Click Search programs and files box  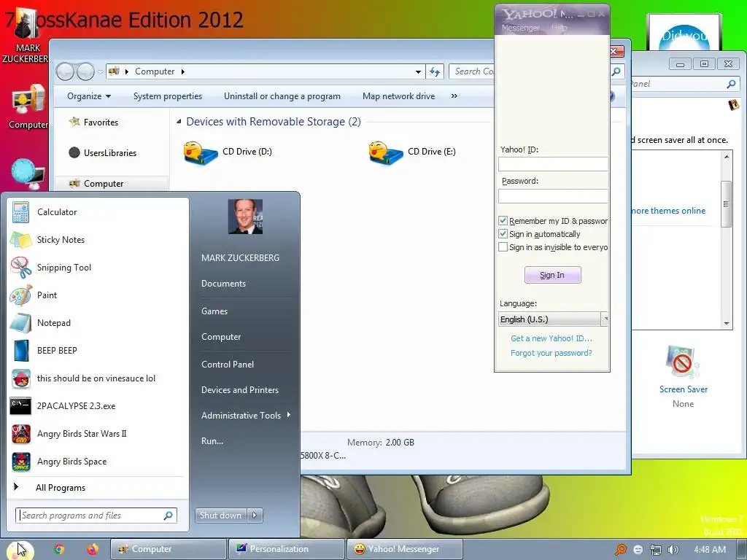(96, 516)
